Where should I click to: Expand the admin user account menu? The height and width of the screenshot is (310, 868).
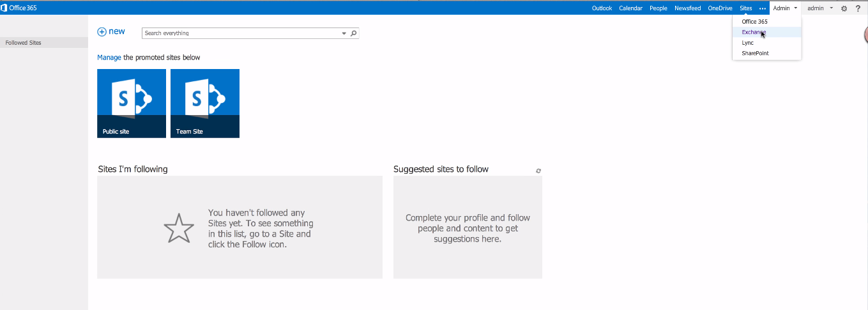(819, 8)
